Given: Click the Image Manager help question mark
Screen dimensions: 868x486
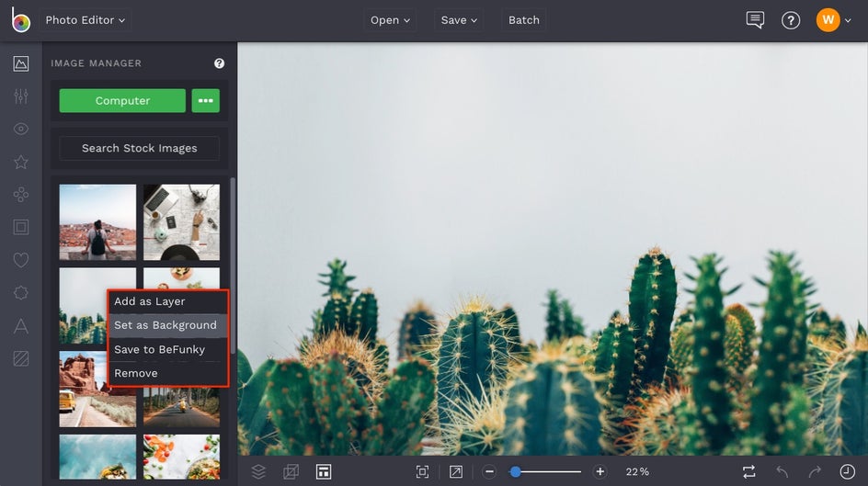Looking at the screenshot, I should (219, 63).
